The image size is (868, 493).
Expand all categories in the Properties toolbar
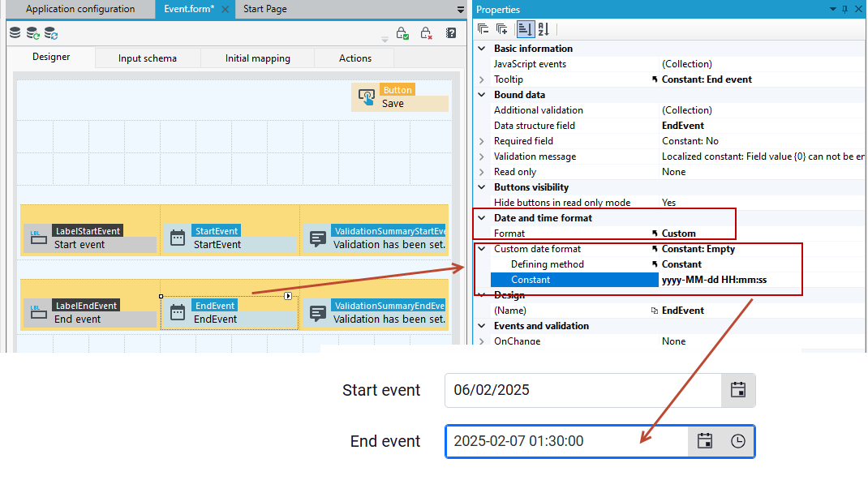tap(501, 28)
